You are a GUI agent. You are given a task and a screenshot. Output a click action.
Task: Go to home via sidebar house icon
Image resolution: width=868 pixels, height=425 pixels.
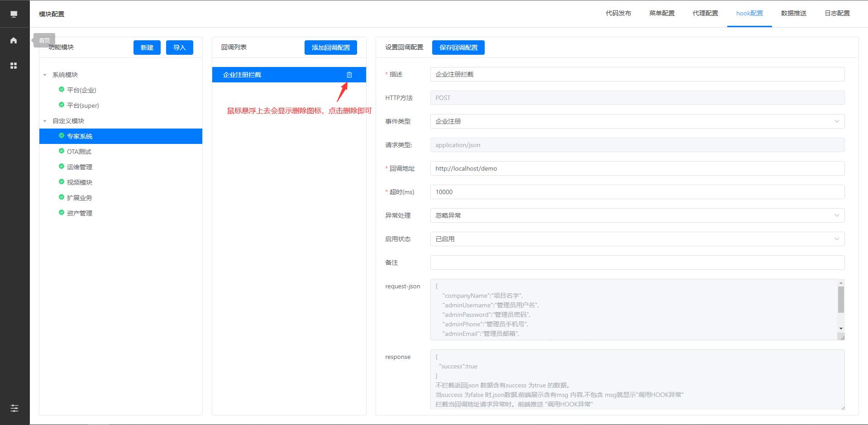tap(14, 40)
